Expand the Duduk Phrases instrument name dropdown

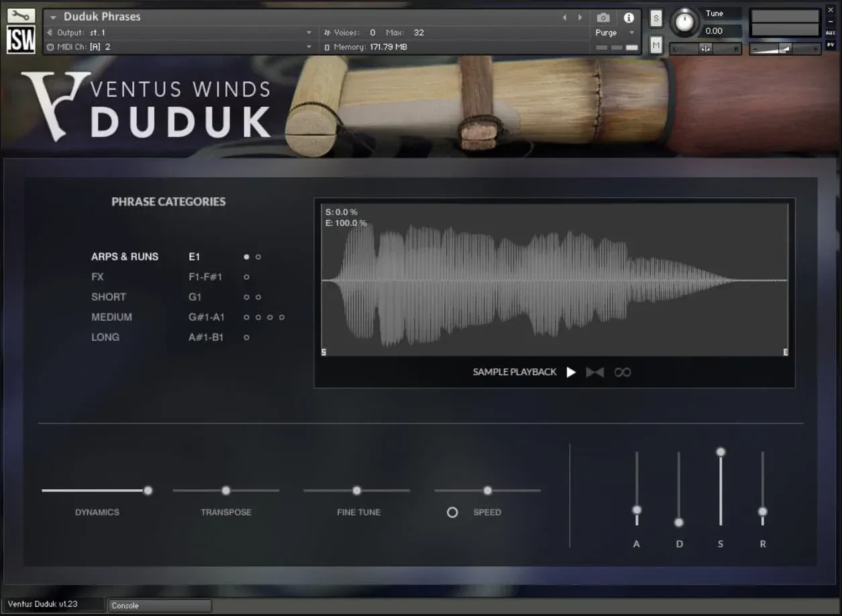(x=53, y=17)
